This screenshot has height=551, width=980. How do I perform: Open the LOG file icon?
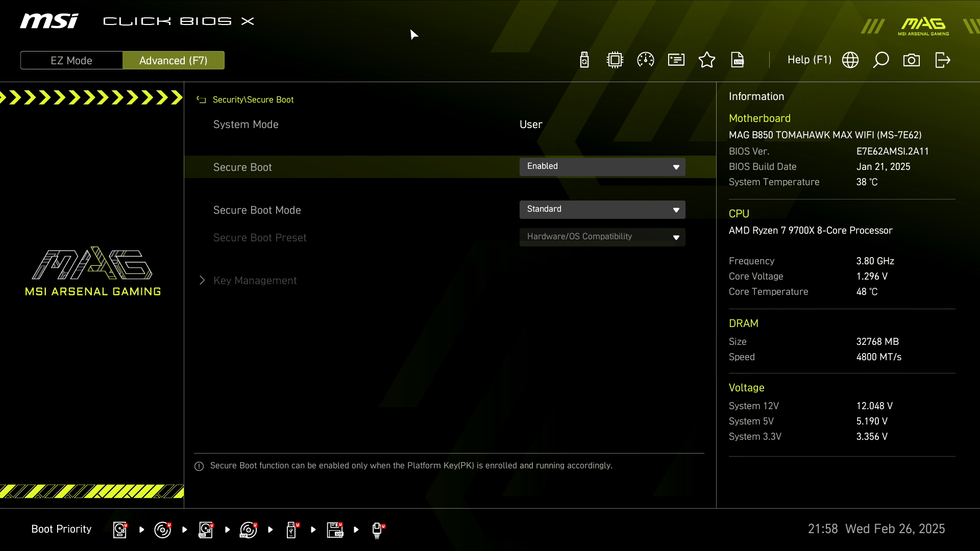(x=738, y=60)
